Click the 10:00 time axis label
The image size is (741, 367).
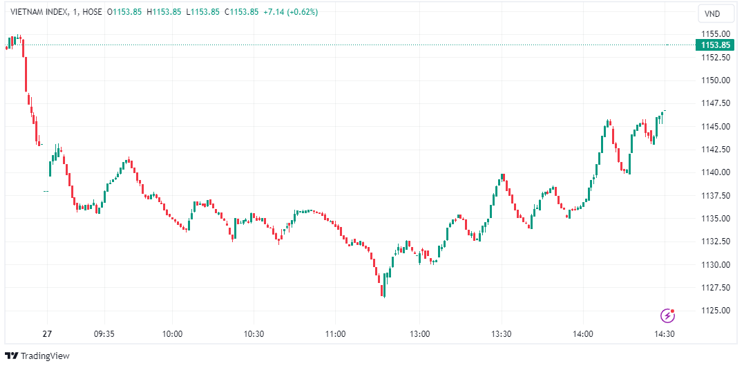pos(172,334)
